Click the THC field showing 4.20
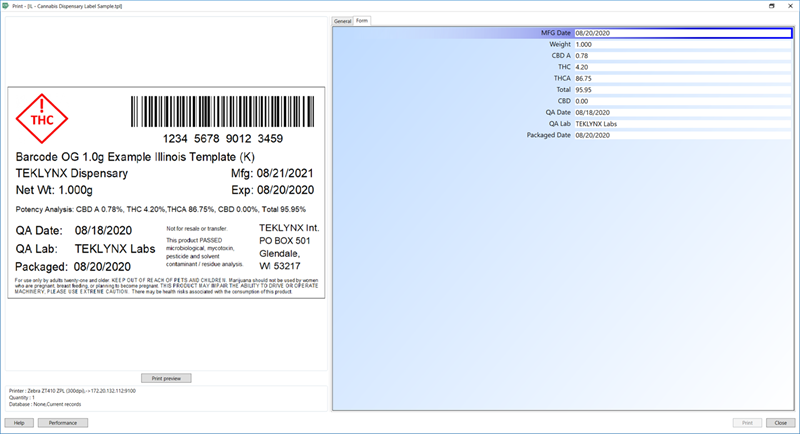800x434 pixels. click(683, 67)
